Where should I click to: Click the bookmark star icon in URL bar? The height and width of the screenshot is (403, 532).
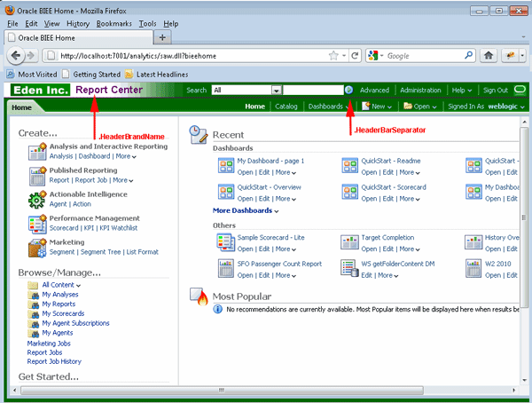click(x=333, y=55)
